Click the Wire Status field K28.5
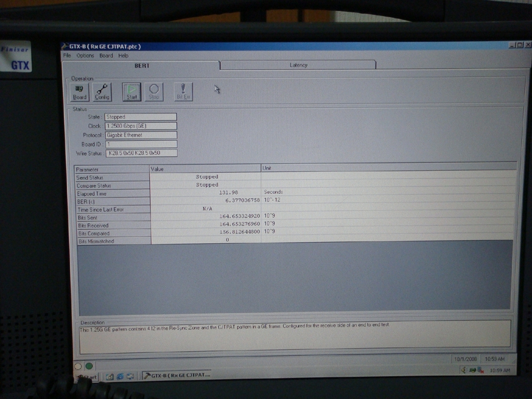The width and height of the screenshot is (532, 399). (x=142, y=153)
